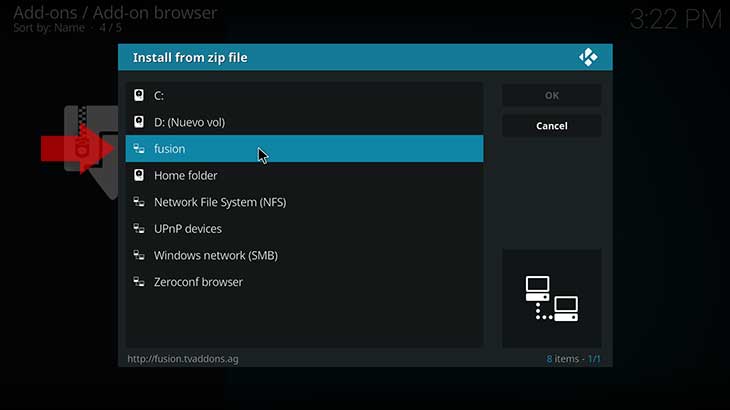The image size is (730, 410).
Task: Click the Kodi logo in dialog header
Action: click(588, 57)
